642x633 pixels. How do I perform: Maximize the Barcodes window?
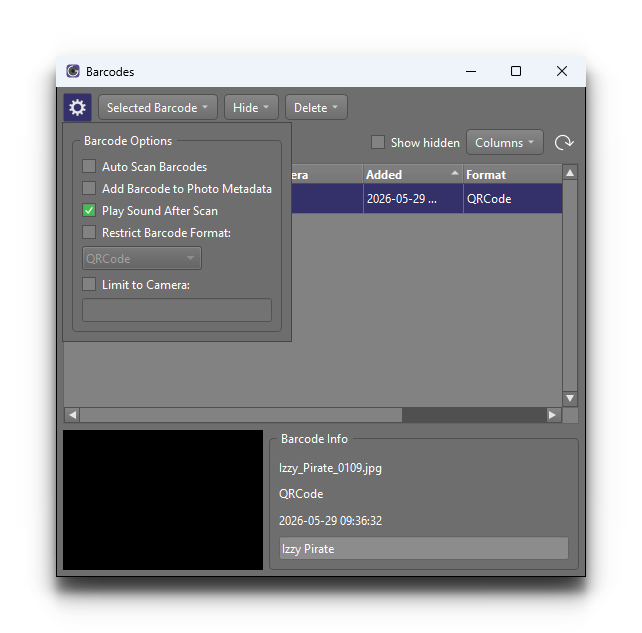point(516,71)
